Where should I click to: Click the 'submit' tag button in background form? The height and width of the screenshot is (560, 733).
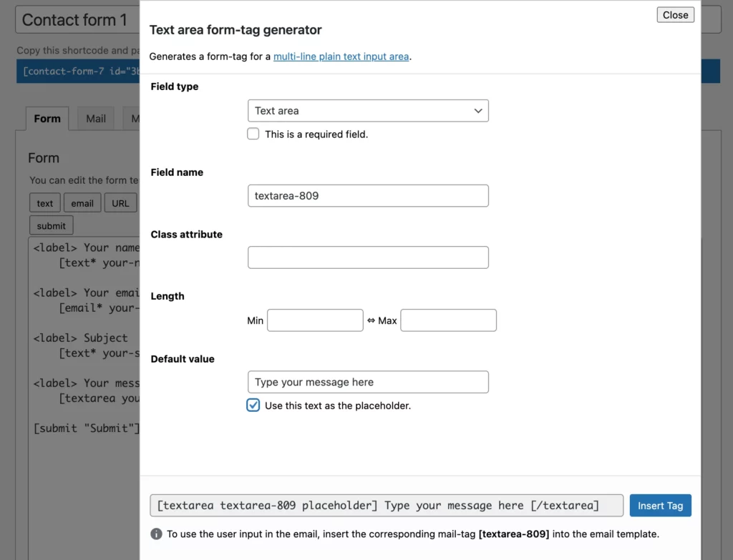coord(52,225)
